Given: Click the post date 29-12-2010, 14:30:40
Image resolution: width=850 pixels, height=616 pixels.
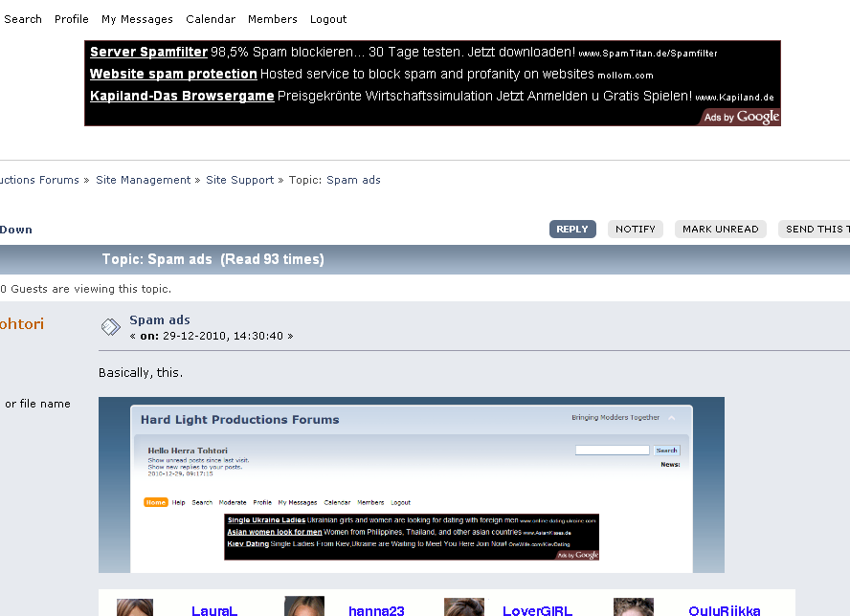Looking at the screenshot, I should point(223,336).
